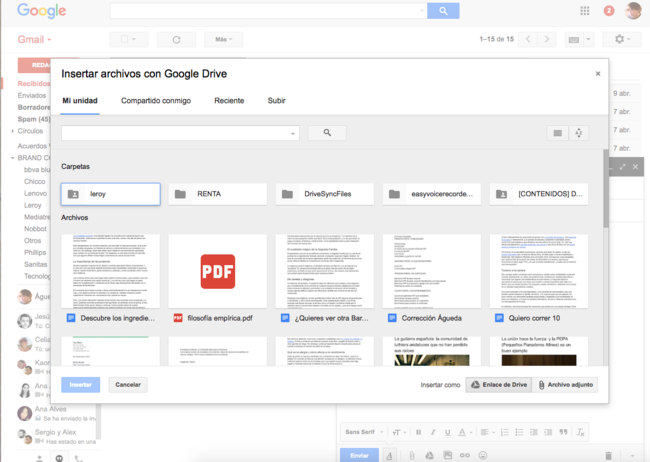Open the text size dropdown in compose
Image resolution: width=650 pixels, height=462 pixels.
point(398,432)
